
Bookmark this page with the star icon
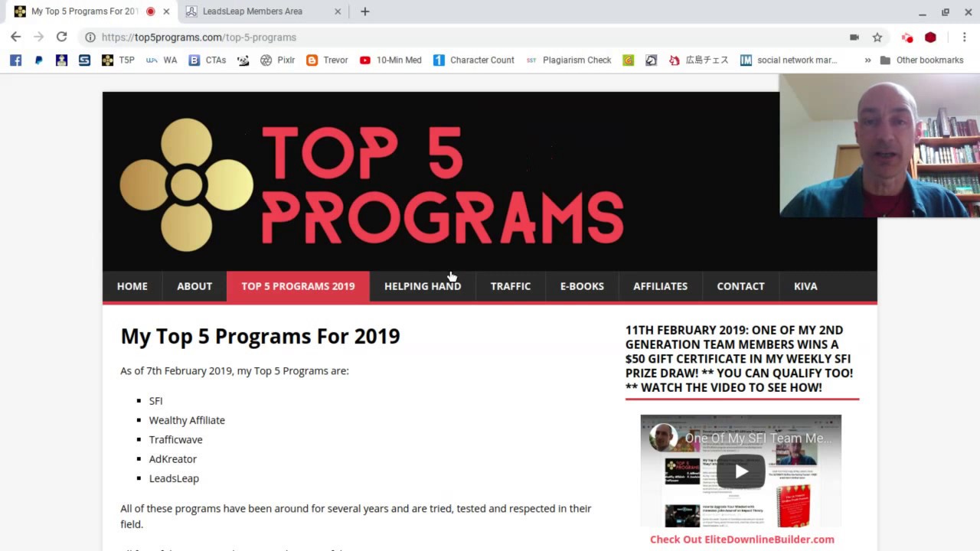pyautogui.click(x=877, y=37)
